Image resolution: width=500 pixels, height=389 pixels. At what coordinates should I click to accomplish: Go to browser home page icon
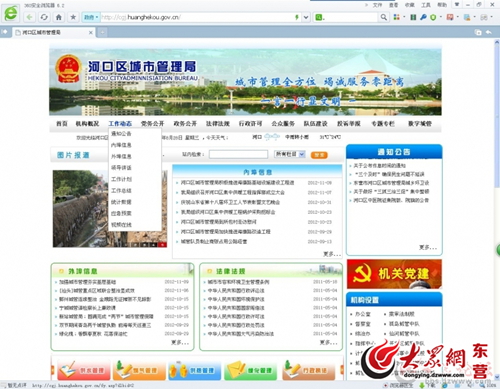[59, 17]
